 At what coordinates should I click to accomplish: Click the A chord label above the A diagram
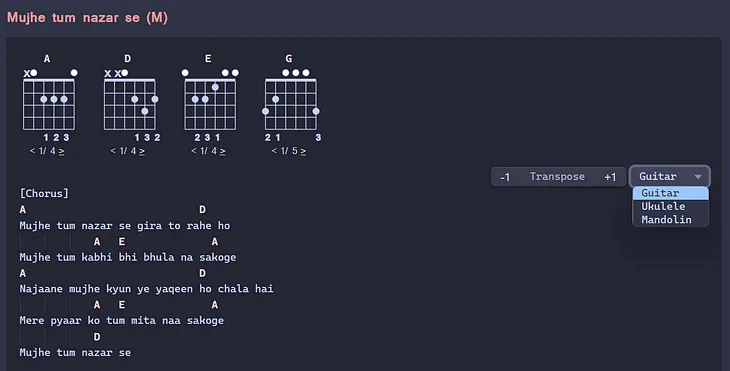[47, 59]
